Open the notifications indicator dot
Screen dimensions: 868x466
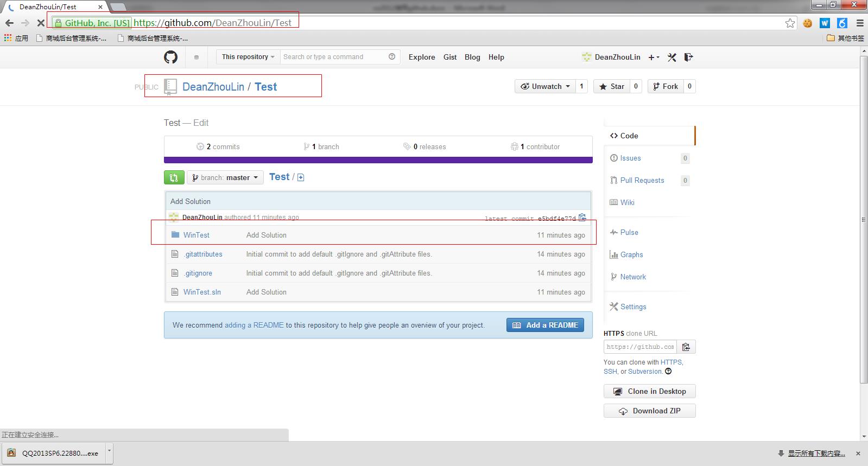tap(197, 57)
